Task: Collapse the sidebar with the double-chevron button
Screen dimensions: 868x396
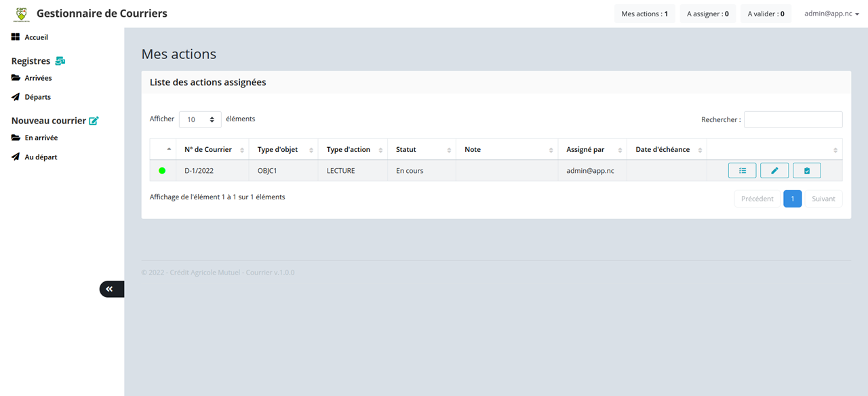Action: [x=110, y=289]
